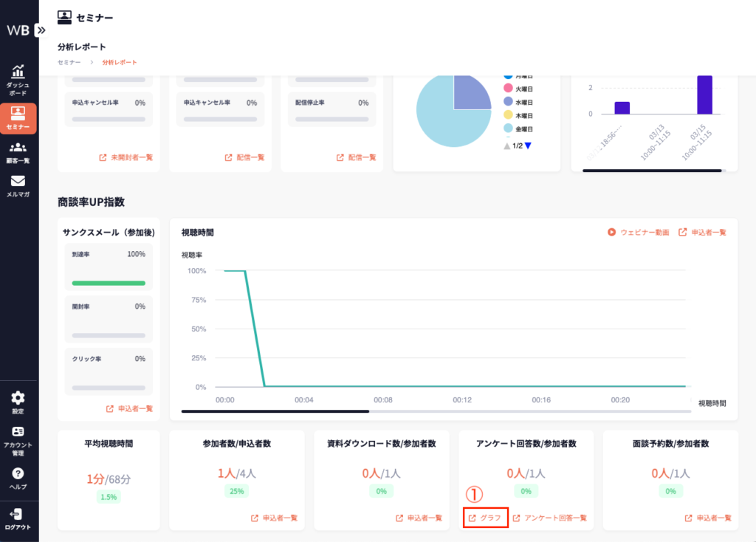The width and height of the screenshot is (756, 542).
Task: Click the horizontal scrollbar below the 視聴時間 chart
Action: [x=275, y=411]
